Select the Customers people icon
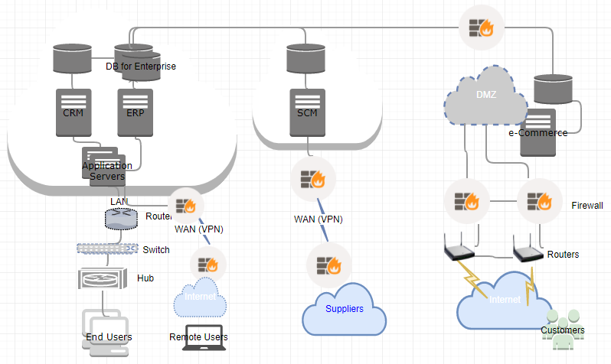Viewport: 611px width, 364px height. tap(563, 330)
